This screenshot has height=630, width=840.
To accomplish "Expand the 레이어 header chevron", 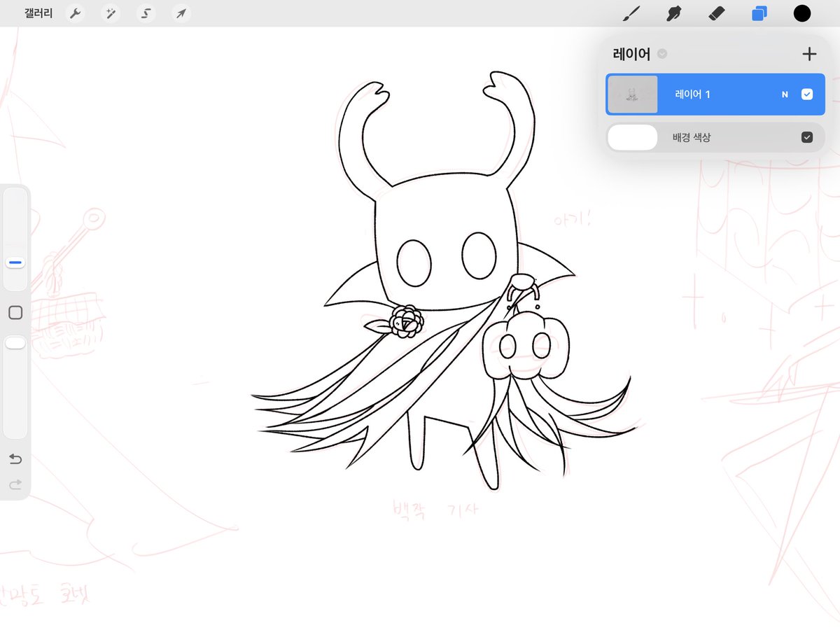I will click(x=662, y=54).
